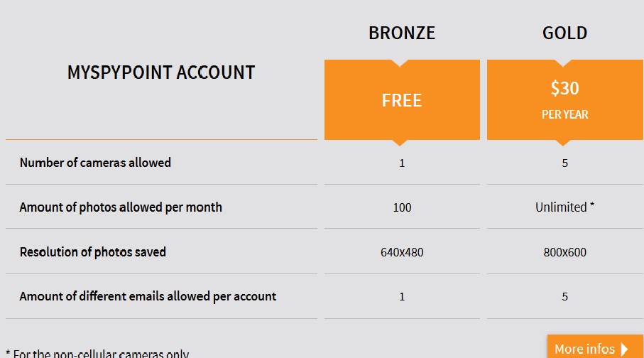644x358 pixels.
Task: Click the Number of cameras allowed row label
Action: tap(95, 163)
